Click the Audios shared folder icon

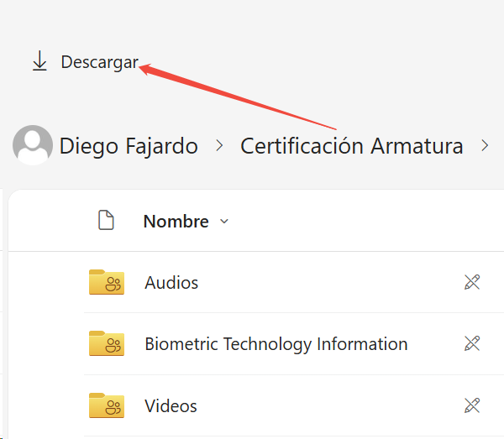[107, 282]
